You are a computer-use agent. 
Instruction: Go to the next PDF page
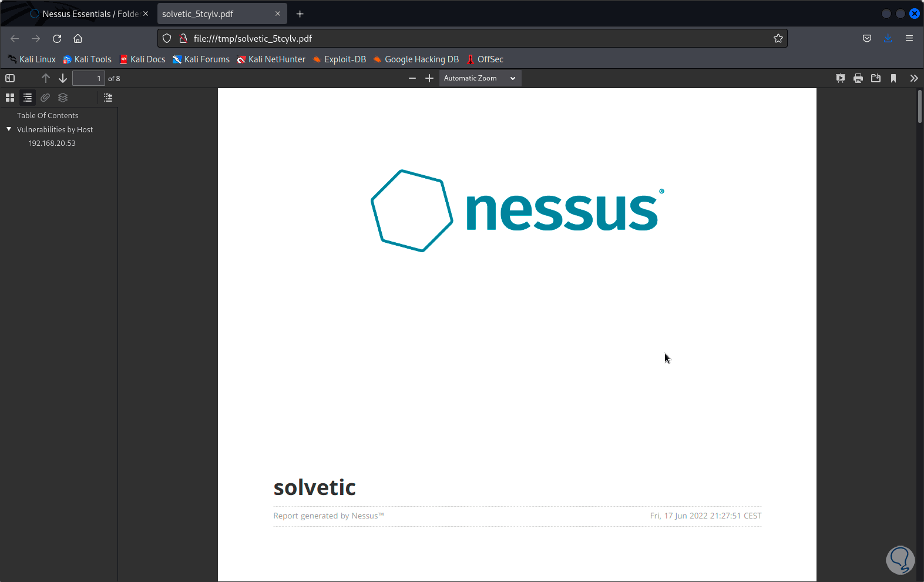[63, 78]
